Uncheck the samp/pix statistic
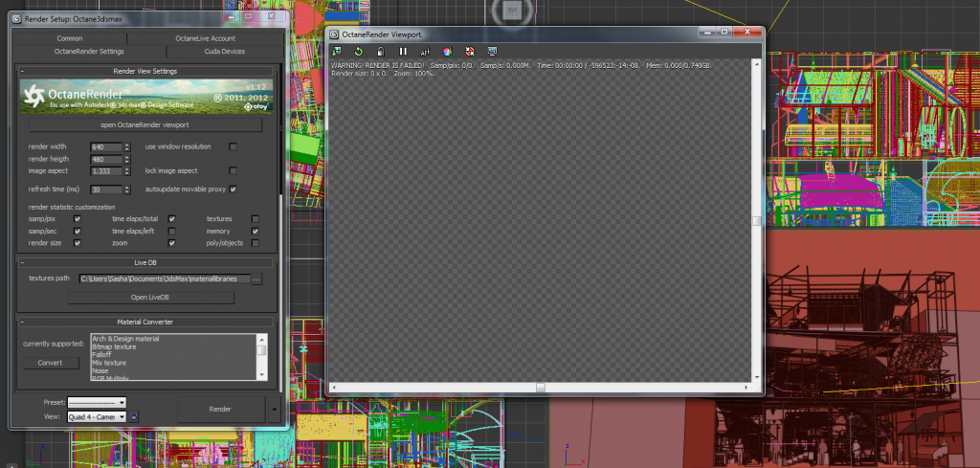 point(78,219)
